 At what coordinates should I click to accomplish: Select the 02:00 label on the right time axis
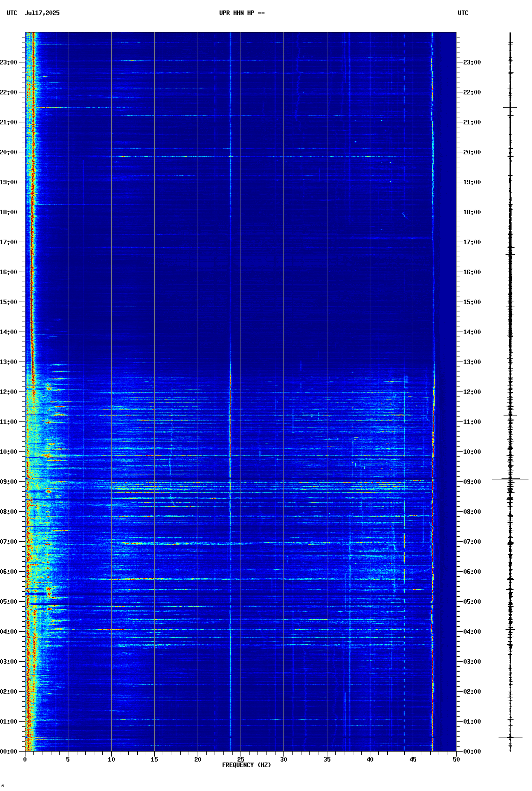click(472, 692)
